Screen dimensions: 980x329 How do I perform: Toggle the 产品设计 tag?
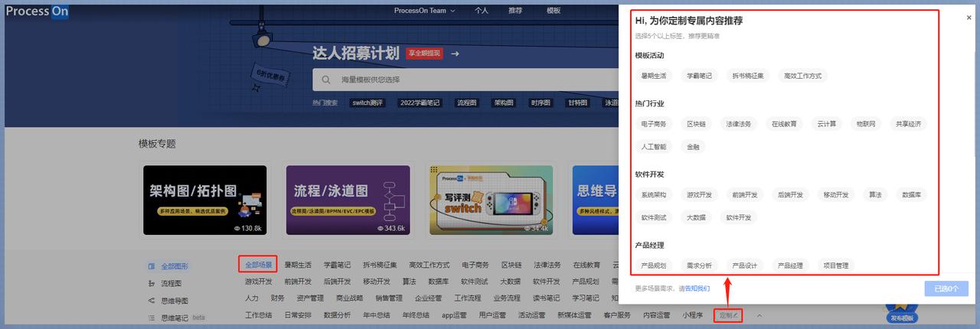(744, 265)
